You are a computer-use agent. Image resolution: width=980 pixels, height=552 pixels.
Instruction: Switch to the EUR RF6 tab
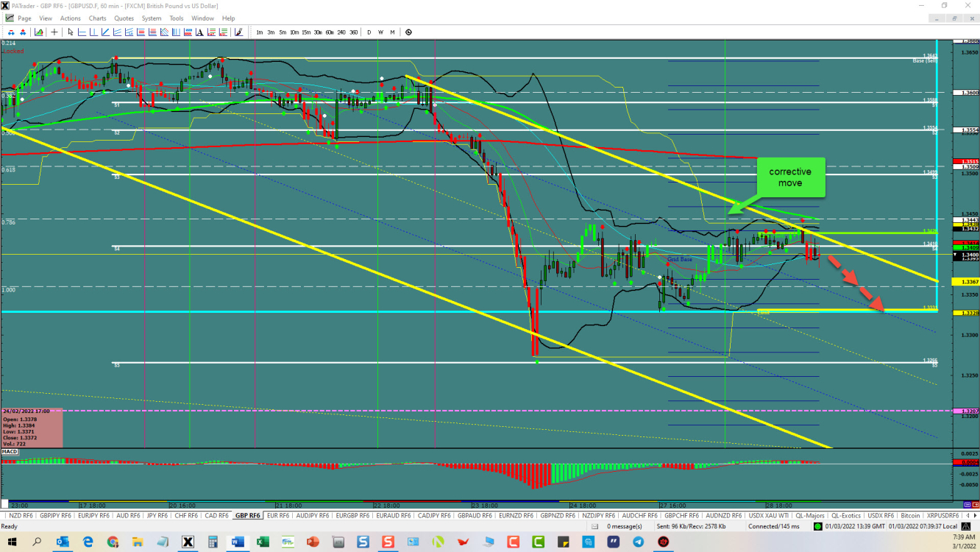(277, 515)
